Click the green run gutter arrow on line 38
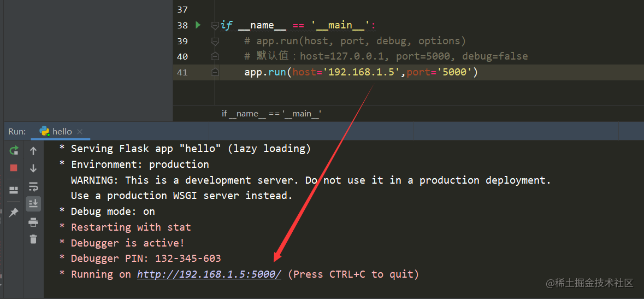This screenshot has width=644, height=299. click(198, 25)
